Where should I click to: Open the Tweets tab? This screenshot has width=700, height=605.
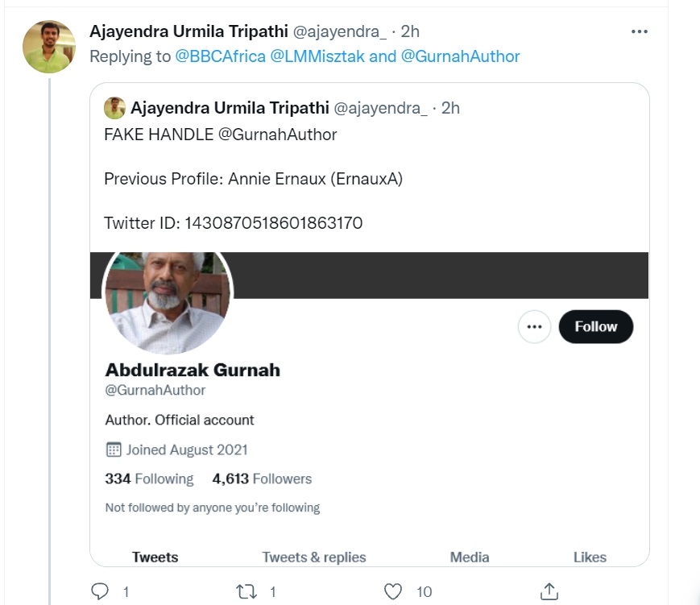(x=155, y=557)
